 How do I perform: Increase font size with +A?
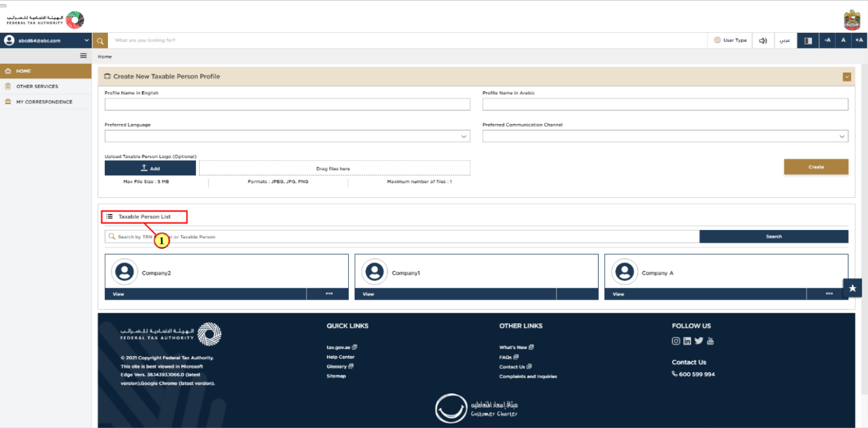click(859, 40)
